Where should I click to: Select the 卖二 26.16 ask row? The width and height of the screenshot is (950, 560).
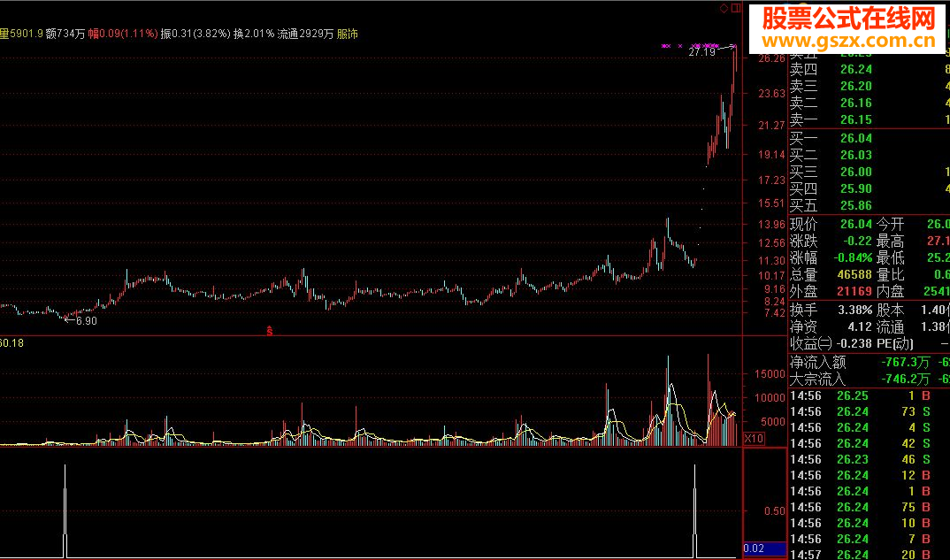869,103
